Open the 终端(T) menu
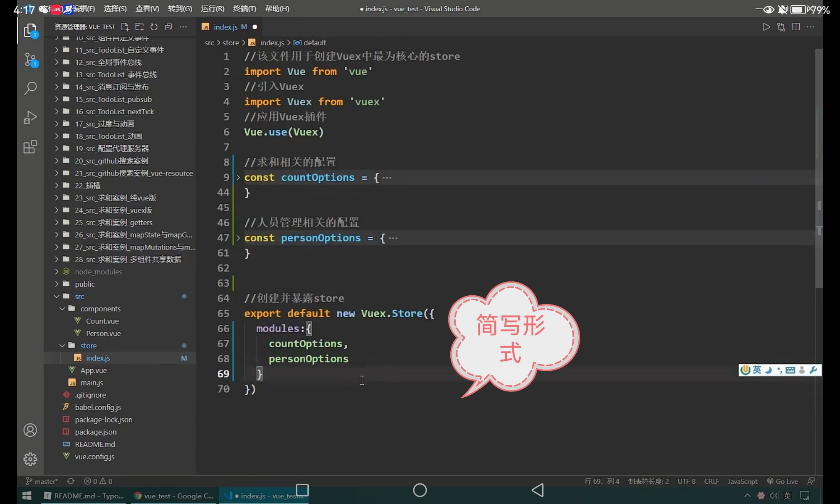This screenshot has height=504, width=840. tap(244, 9)
